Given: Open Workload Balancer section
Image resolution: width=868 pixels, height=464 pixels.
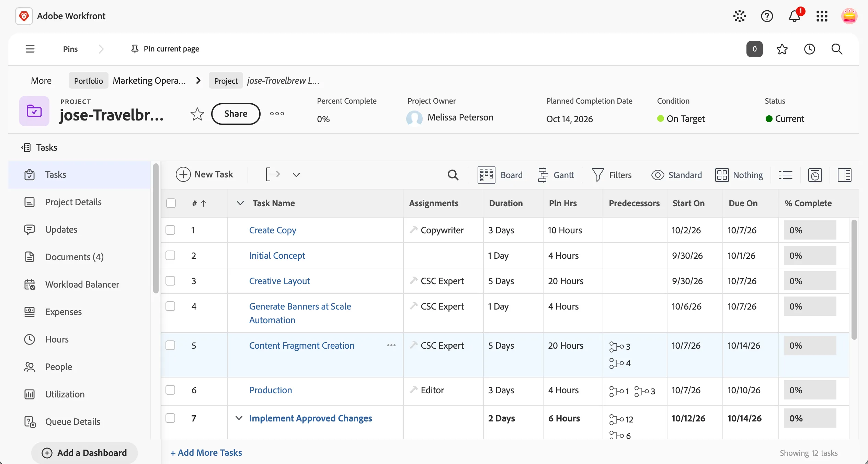Looking at the screenshot, I should tap(80, 285).
